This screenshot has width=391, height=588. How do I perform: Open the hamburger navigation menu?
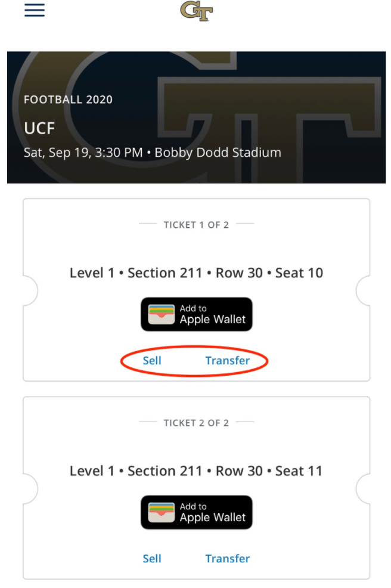coord(34,10)
